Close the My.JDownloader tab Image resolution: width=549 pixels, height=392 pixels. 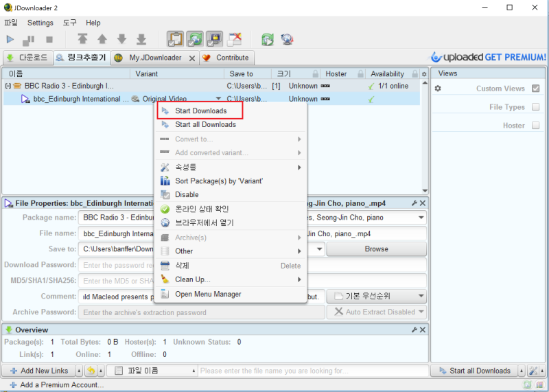click(192, 58)
